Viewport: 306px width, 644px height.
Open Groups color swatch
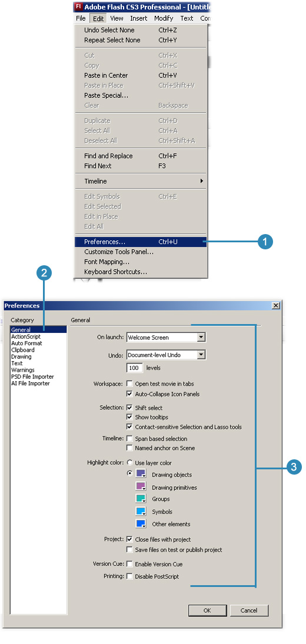coord(141,499)
